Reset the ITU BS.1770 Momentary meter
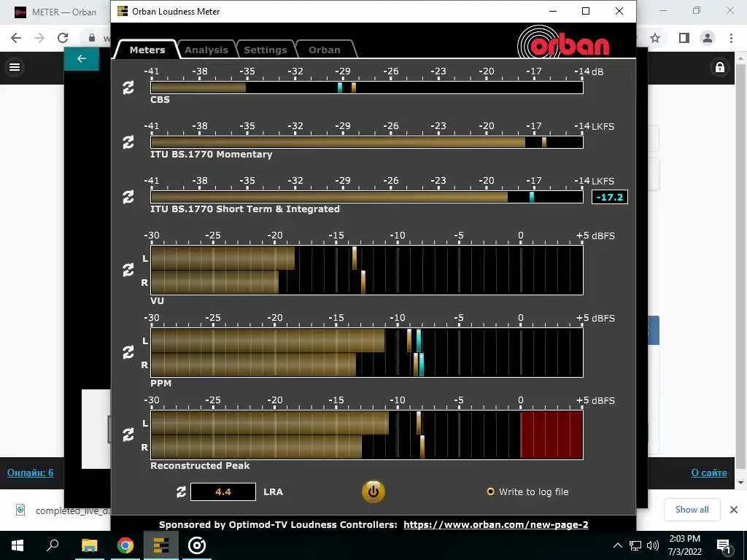 coord(128,142)
